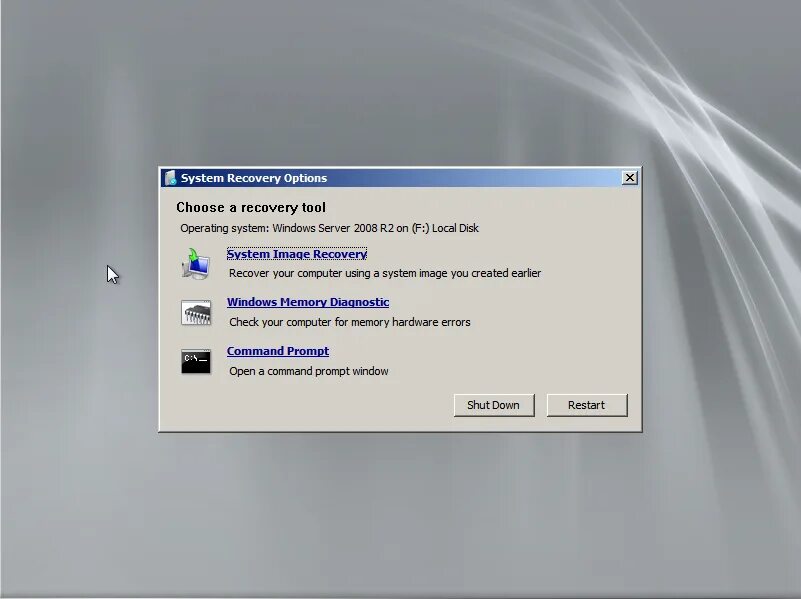Click 'Recover your computer using a system image' description
801x599 pixels.
pyautogui.click(x=385, y=273)
